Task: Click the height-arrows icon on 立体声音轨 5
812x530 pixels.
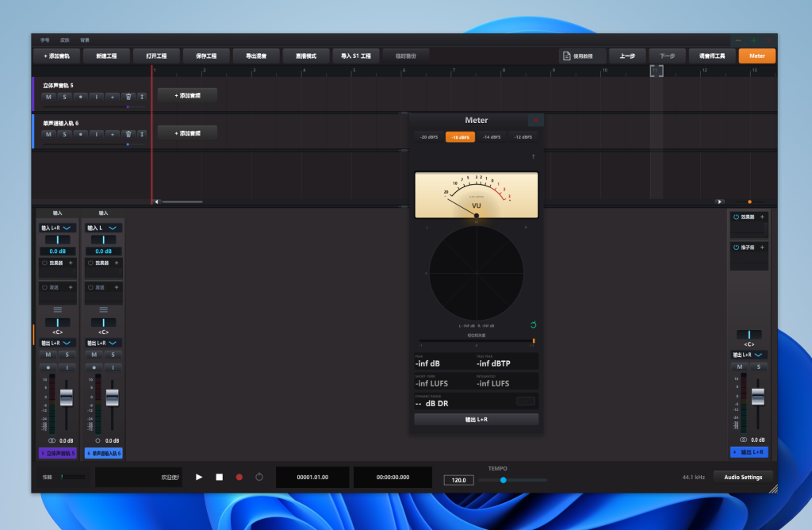Action: click(x=142, y=97)
